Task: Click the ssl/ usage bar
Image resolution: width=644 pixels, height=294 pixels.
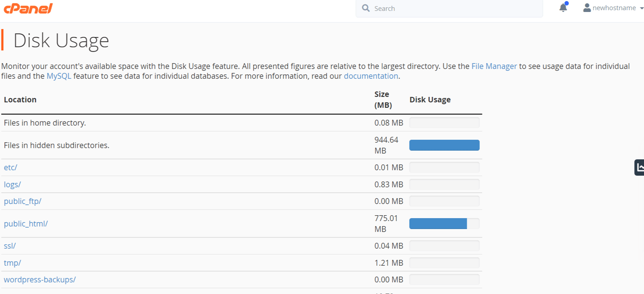Action: [x=444, y=246]
